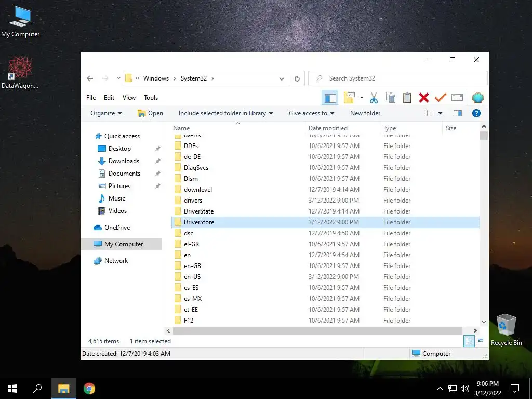Click the blue shell settings icon
The image size is (532, 399).
pos(478,98)
